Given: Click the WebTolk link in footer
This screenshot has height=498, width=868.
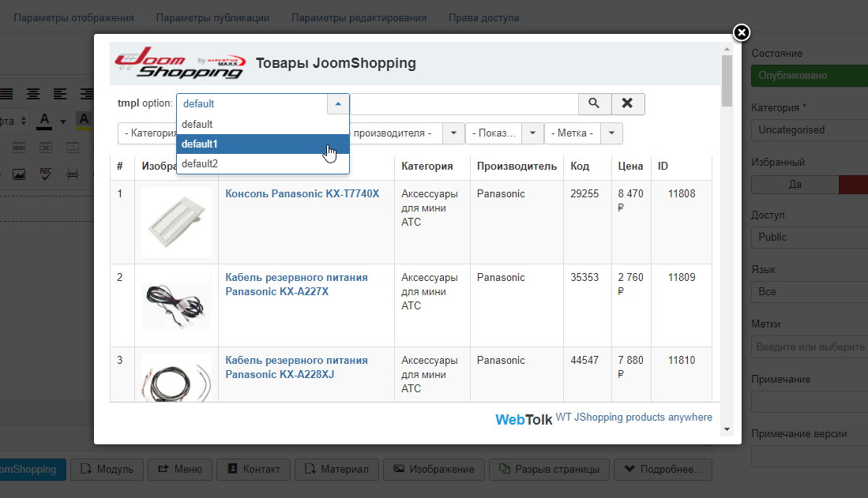Looking at the screenshot, I should (524, 419).
